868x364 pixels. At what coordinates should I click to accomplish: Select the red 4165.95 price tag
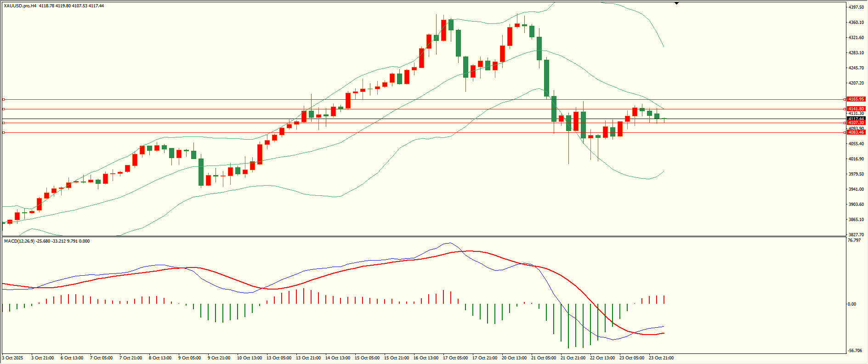click(856, 99)
